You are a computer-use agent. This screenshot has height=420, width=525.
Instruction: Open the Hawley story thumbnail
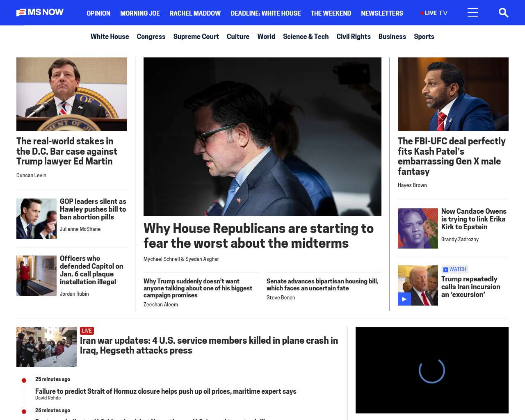[37, 219]
